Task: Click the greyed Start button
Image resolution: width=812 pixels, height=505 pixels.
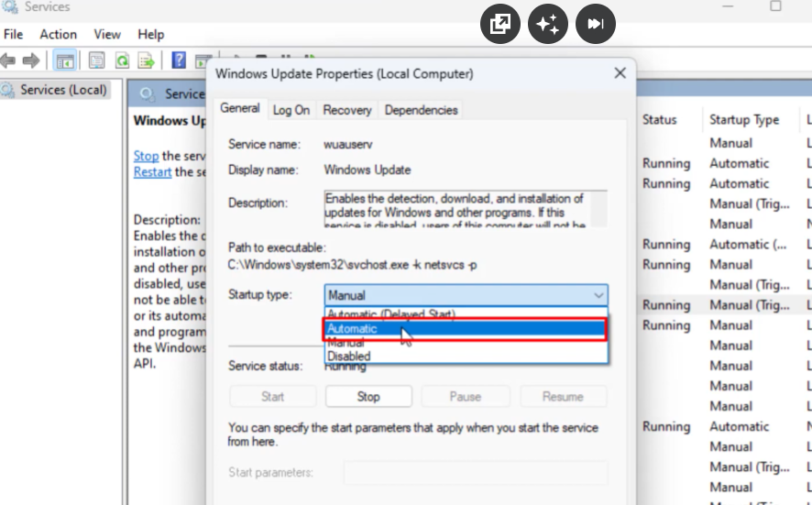Action: pyautogui.click(x=272, y=397)
